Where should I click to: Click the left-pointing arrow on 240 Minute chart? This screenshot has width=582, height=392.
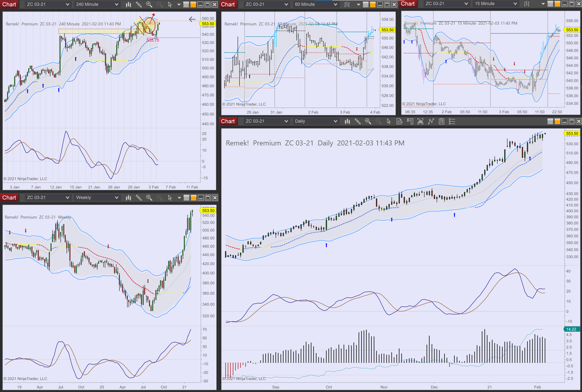tap(192, 19)
